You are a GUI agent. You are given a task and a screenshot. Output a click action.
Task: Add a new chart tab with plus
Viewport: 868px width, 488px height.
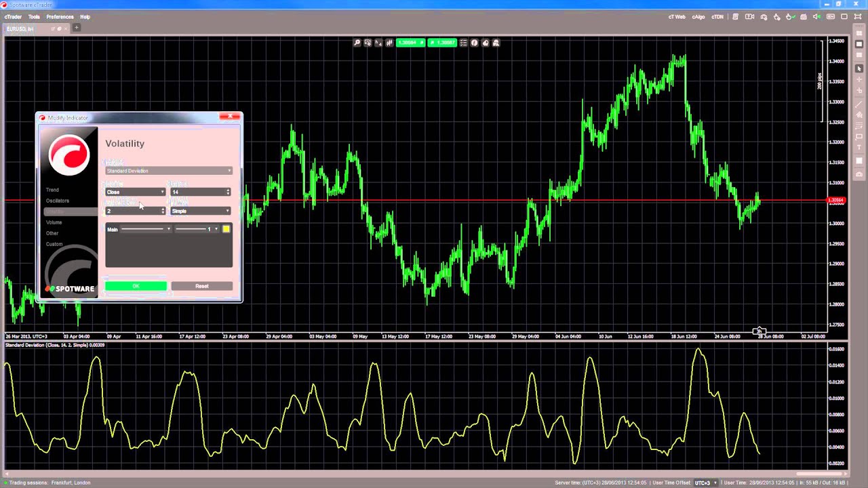coord(77,28)
